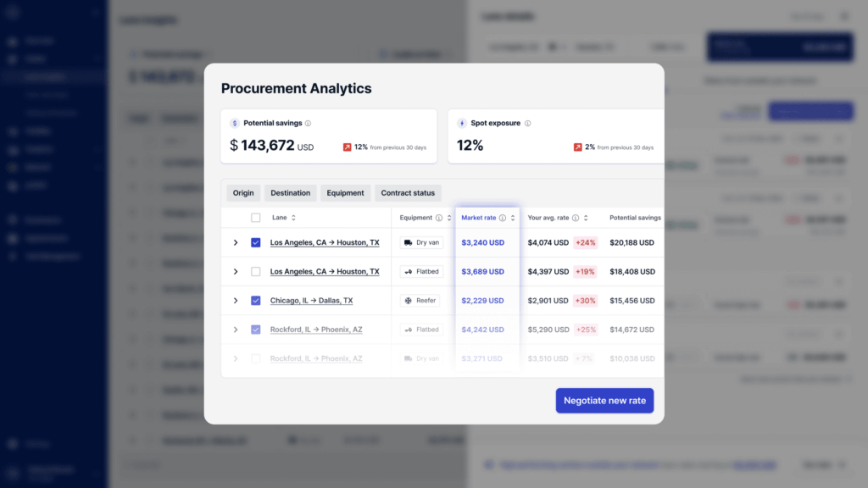Viewport: 868px width, 488px height.
Task: Check the Los Angeles to Houston Flatbed row
Action: coord(256,272)
